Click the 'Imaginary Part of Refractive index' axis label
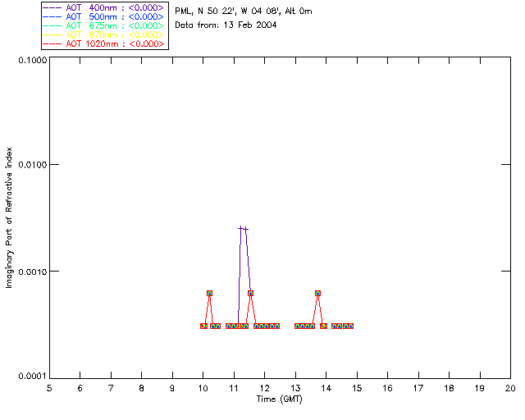 pos(9,217)
